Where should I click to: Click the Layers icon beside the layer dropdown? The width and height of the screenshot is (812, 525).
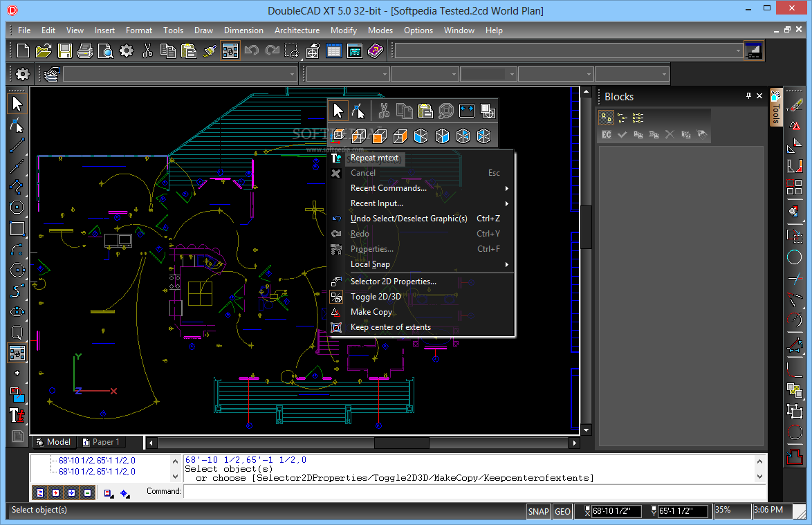pyautogui.click(x=51, y=74)
